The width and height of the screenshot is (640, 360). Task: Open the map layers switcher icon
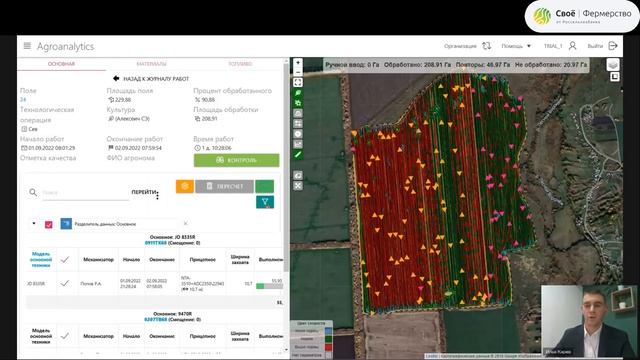click(613, 64)
